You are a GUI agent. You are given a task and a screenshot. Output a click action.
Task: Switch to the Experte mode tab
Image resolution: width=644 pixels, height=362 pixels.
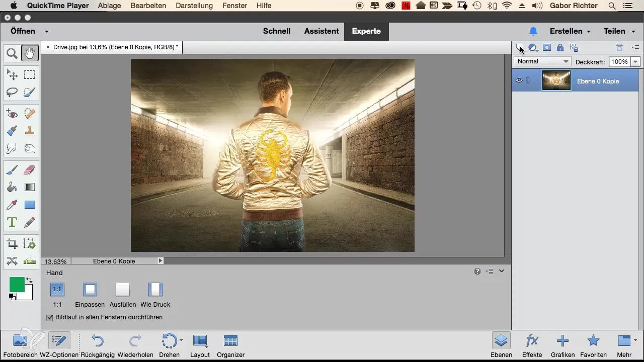point(366,31)
